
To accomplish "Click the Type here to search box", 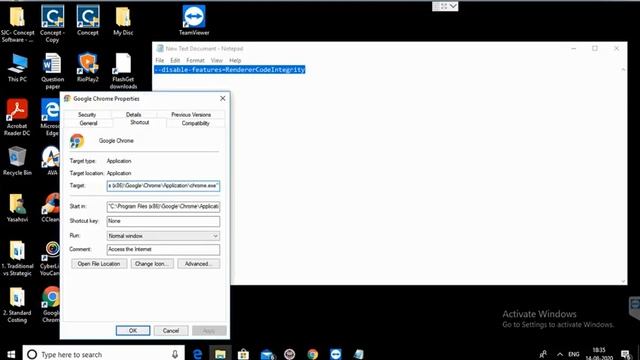I will click(x=104, y=354).
